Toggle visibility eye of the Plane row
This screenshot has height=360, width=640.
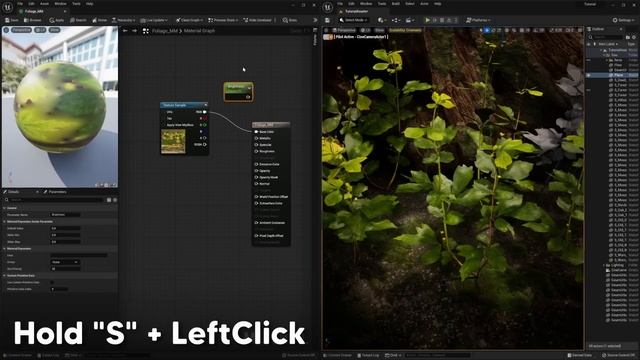(589, 75)
